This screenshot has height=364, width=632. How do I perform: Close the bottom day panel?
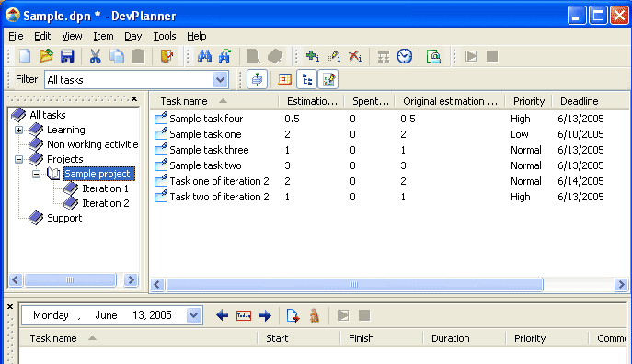10,306
